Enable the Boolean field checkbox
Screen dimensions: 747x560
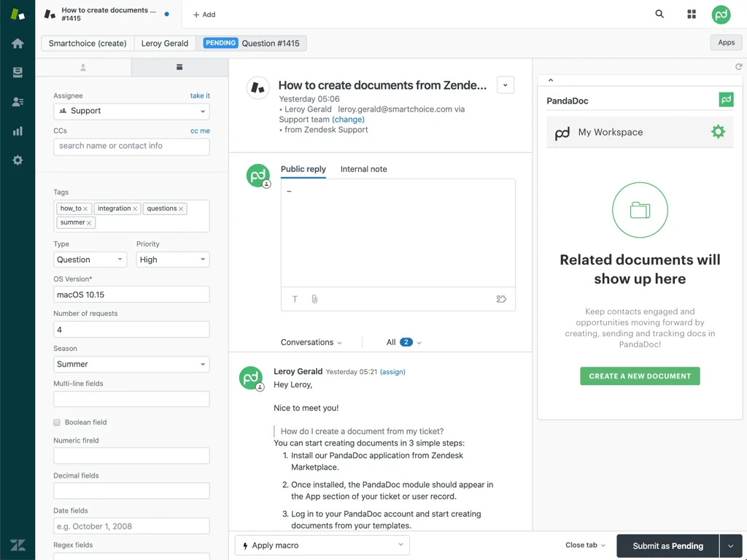(56, 421)
